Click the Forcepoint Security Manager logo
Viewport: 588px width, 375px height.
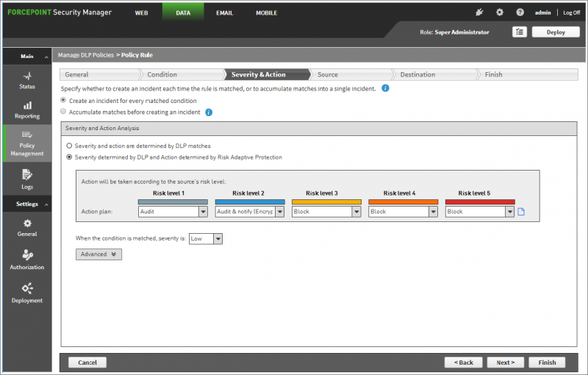60,12
